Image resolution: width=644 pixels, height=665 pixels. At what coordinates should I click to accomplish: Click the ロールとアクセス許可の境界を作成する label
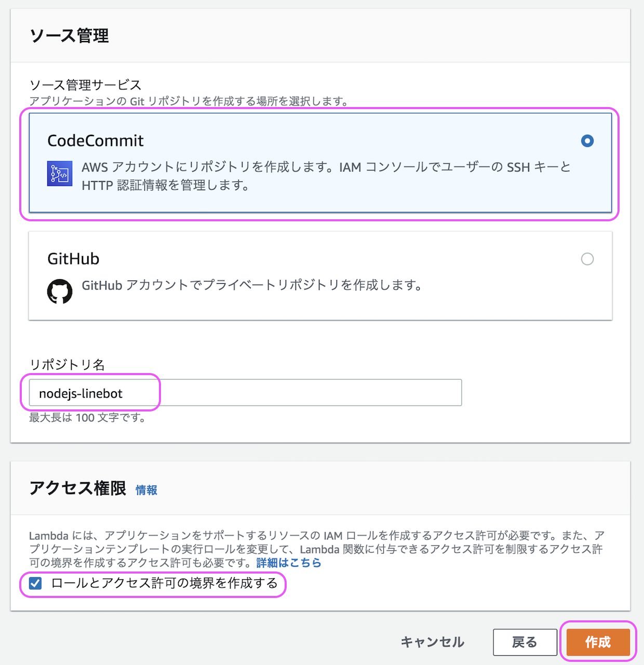pos(165,583)
